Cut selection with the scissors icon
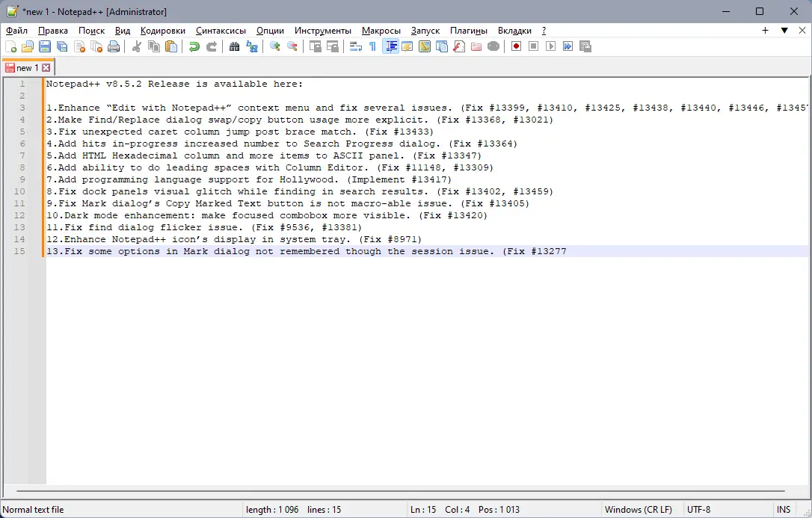 pyautogui.click(x=137, y=46)
